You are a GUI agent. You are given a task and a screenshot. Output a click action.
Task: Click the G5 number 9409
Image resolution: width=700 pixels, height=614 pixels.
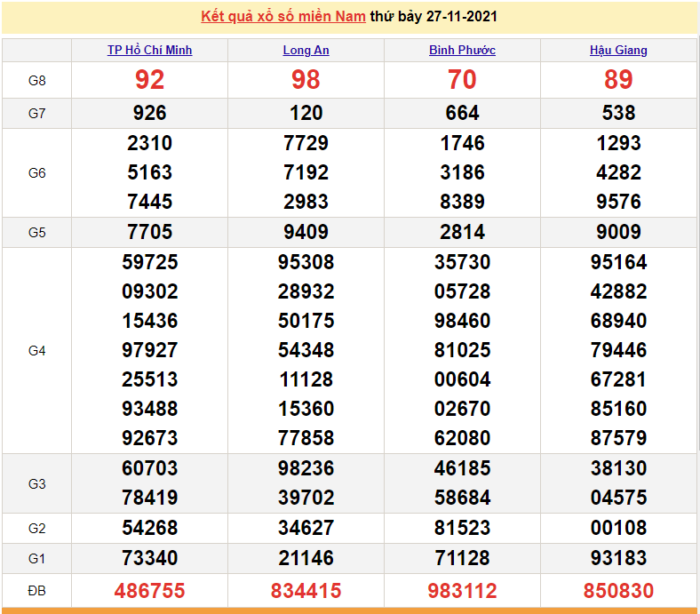tap(306, 233)
